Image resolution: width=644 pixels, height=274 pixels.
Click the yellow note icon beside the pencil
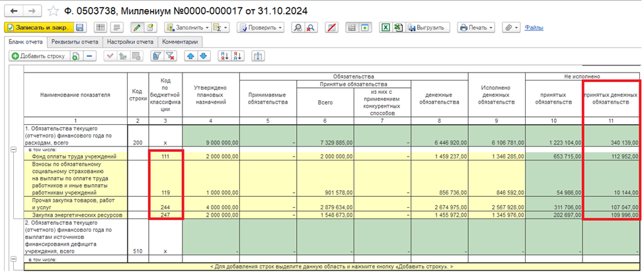150,28
